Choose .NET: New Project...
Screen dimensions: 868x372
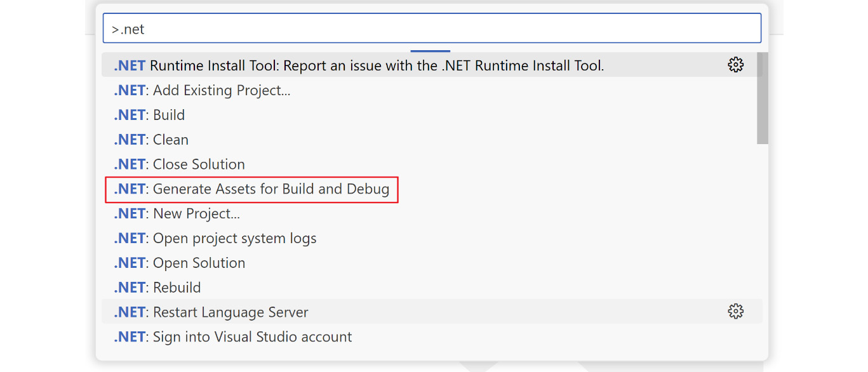(432, 213)
